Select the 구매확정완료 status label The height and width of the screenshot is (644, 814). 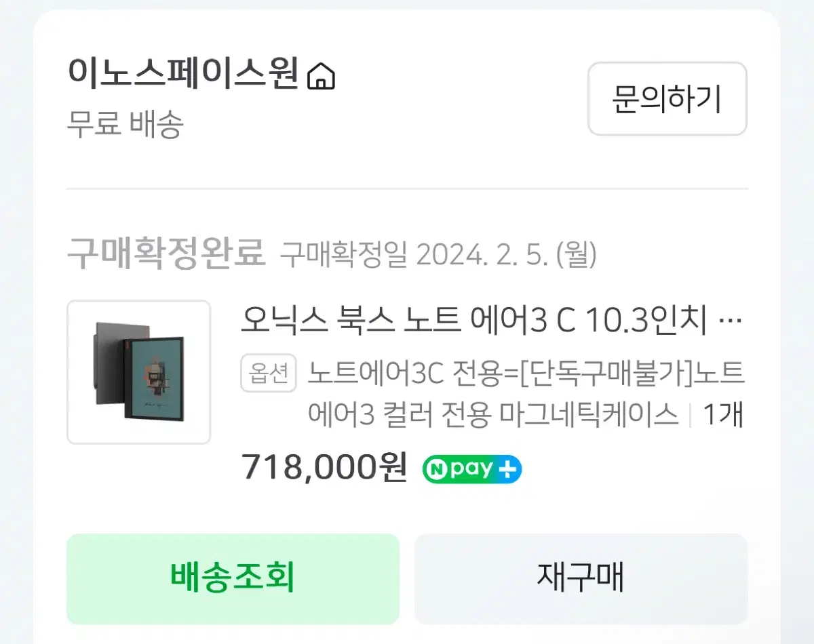(x=166, y=254)
